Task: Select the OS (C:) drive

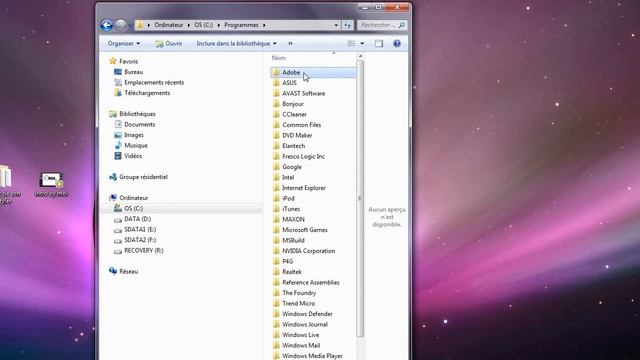Action: [x=133, y=209]
